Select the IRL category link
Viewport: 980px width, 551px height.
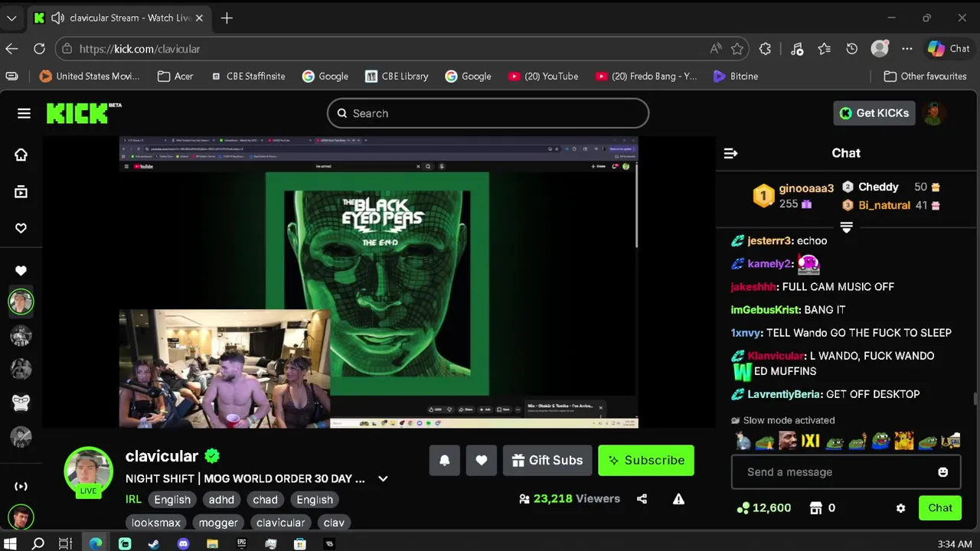tap(133, 500)
